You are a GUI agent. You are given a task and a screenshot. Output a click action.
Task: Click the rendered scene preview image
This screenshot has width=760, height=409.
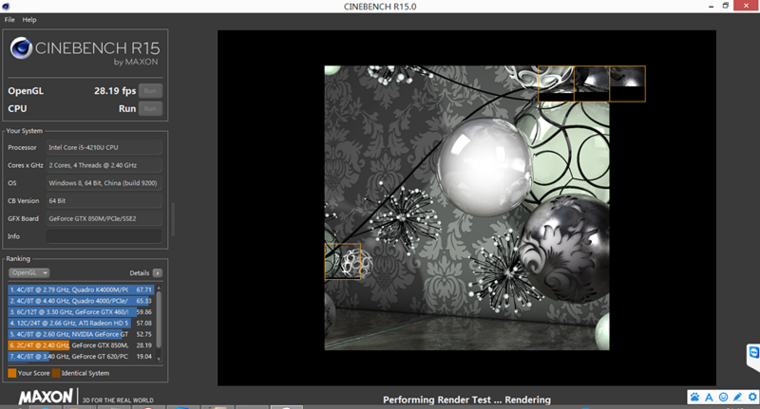[x=467, y=208]
